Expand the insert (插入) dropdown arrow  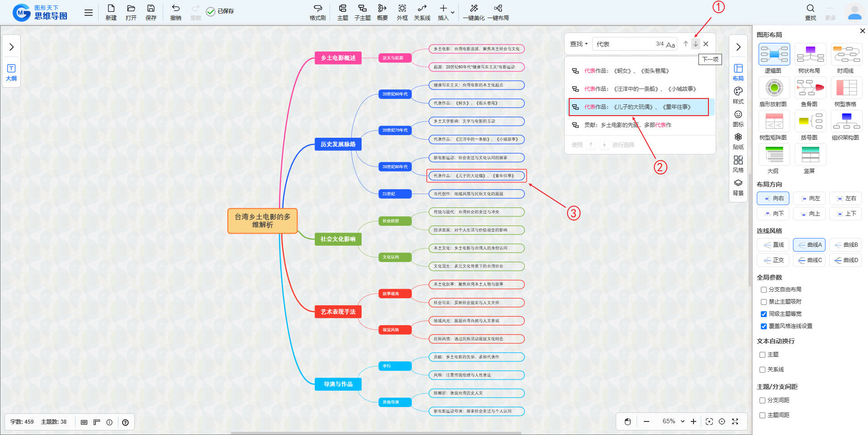point(453,12)
